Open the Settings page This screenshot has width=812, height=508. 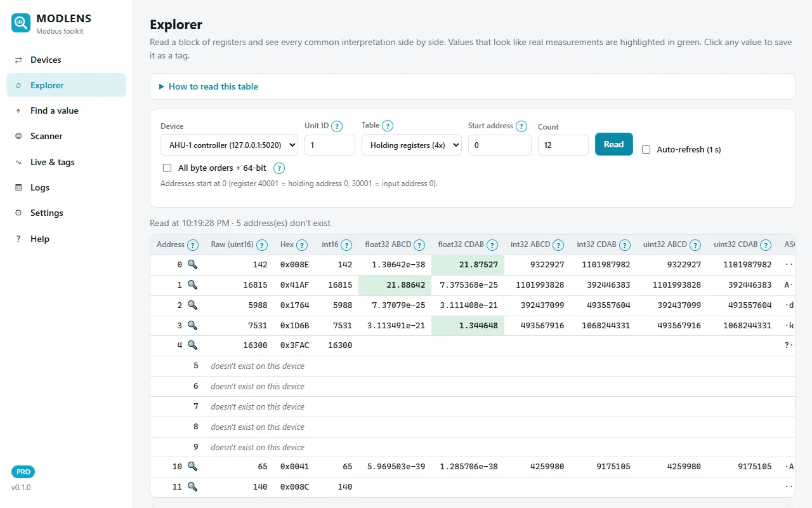pos(66,213)
